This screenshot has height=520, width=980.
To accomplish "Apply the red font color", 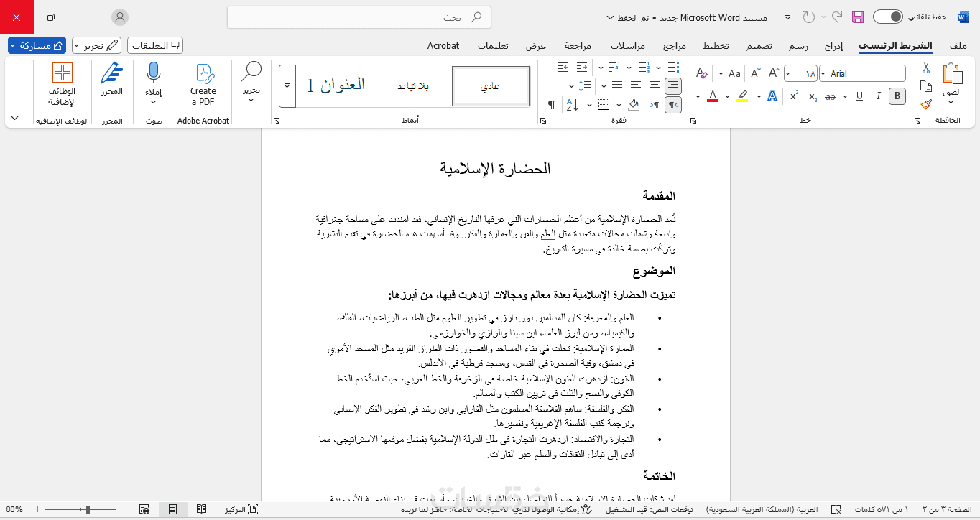I will 713,96.
